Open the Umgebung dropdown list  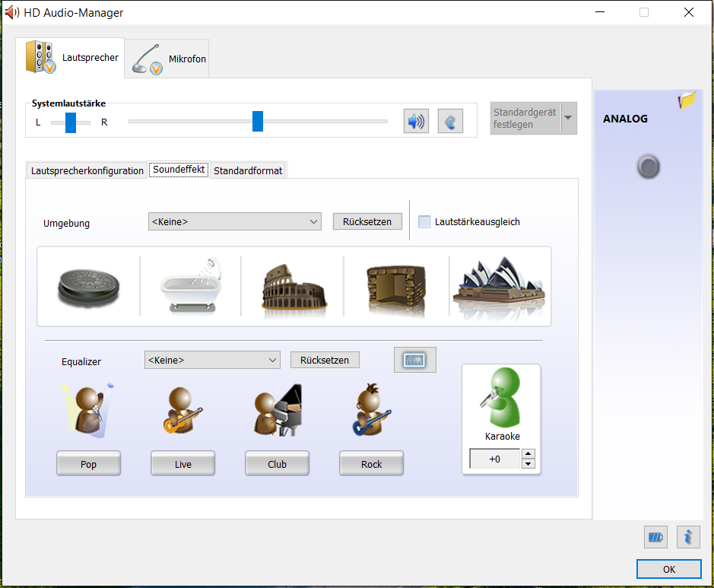[235, 222]
